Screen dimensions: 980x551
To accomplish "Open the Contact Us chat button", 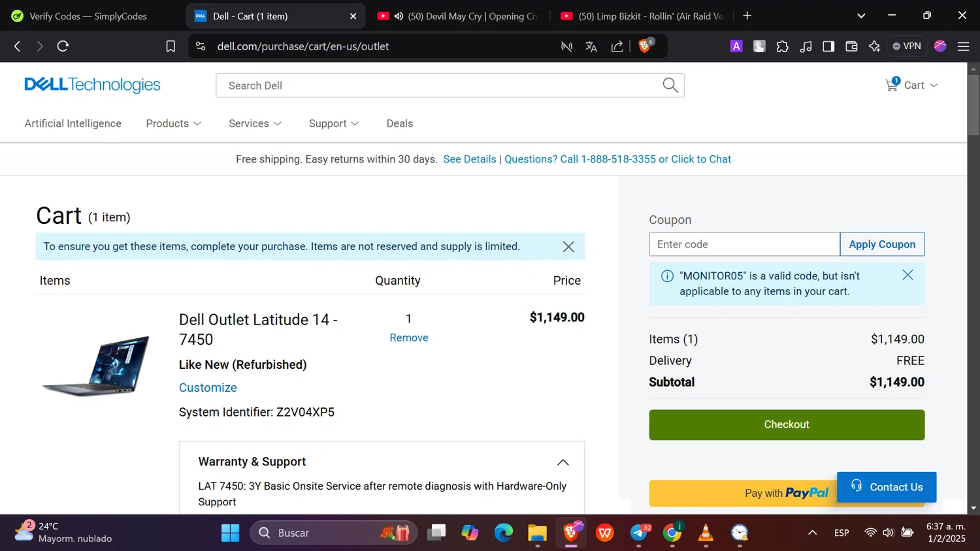I will click(x=887, y=487).
